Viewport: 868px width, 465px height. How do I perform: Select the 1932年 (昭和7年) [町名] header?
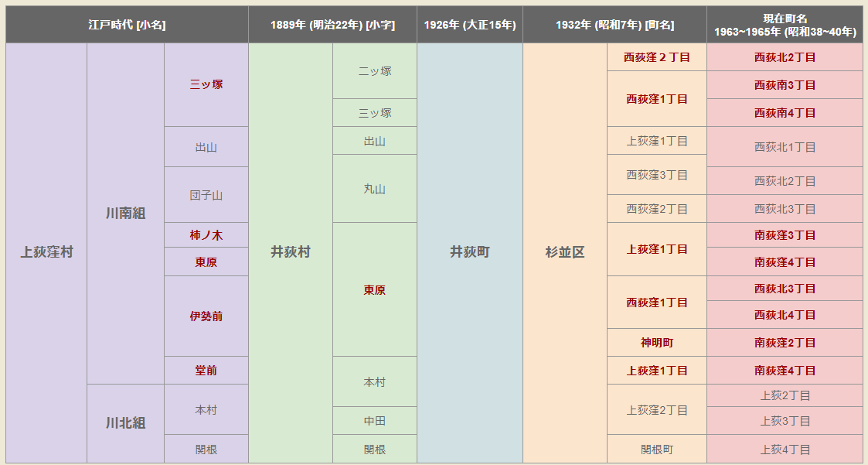pyautogui.click(x=615, y=25)
